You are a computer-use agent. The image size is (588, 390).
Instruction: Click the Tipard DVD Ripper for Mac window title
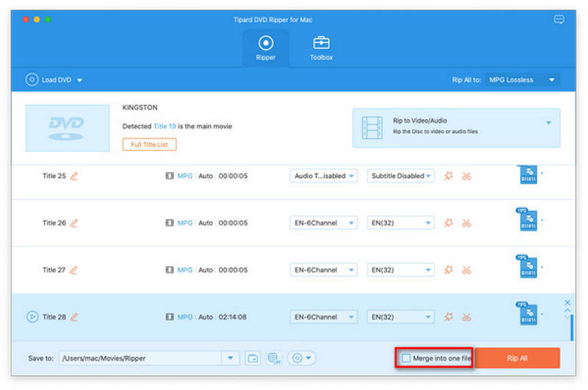273,20
